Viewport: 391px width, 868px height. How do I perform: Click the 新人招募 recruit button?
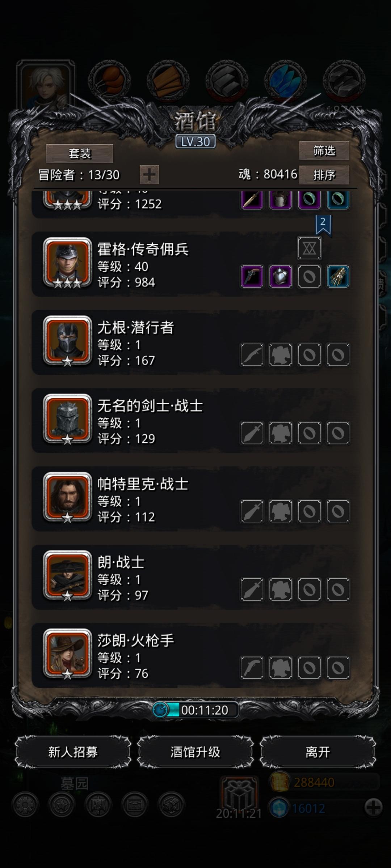click(73, 752)
